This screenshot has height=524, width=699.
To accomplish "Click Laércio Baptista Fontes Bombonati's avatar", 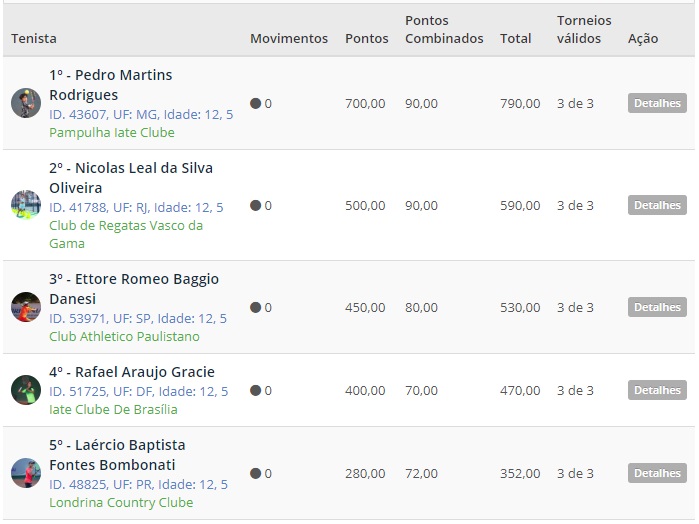I will [26, 473].
